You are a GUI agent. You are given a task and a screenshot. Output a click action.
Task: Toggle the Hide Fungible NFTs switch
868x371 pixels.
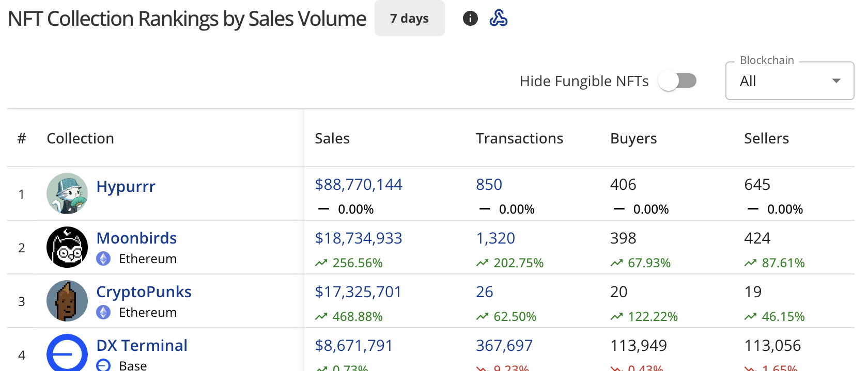677,81
